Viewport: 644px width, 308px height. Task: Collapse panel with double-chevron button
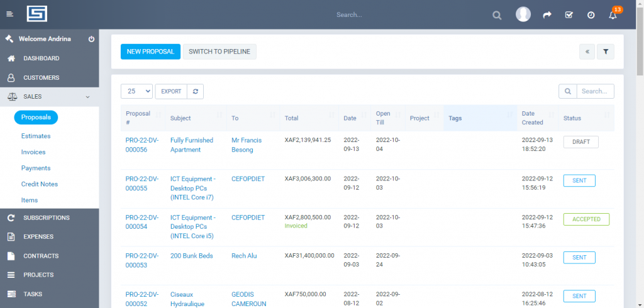[x=587, y=52]
